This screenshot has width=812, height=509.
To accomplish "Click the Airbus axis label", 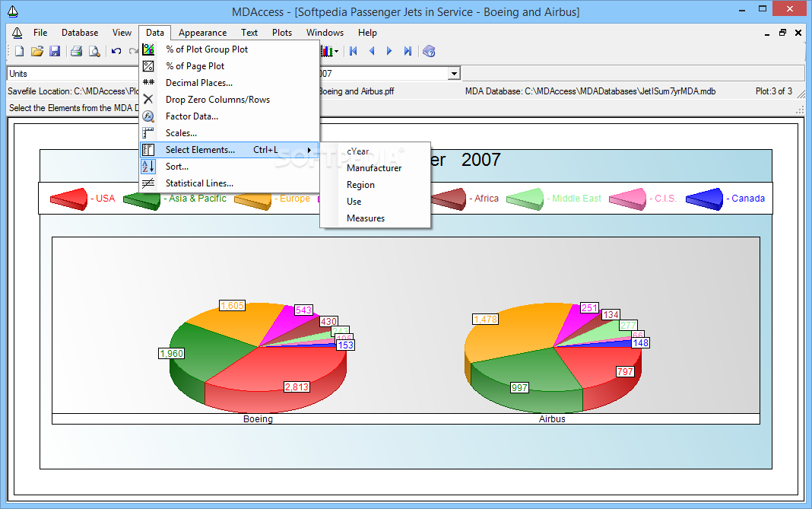I will coord(552,418).
